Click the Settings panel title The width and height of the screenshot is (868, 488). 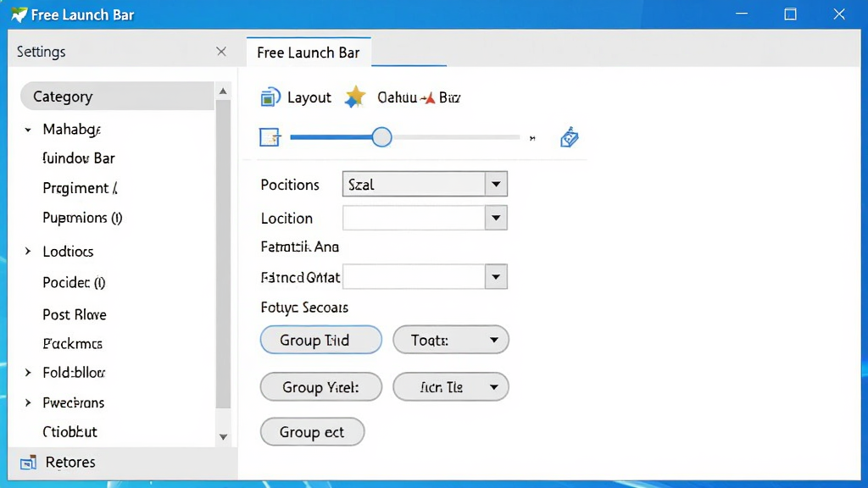41,52
